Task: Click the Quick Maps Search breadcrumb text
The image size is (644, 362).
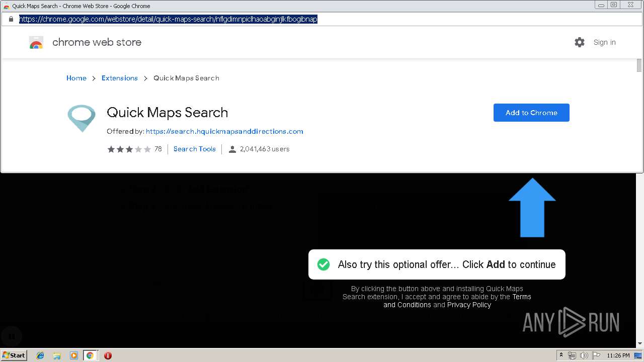Action: [x=186, y=78]
